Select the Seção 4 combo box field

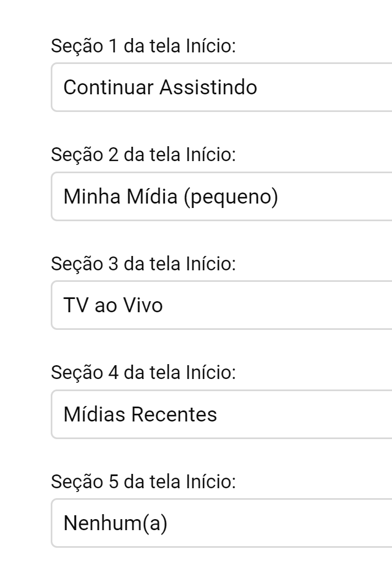point(221,414)
